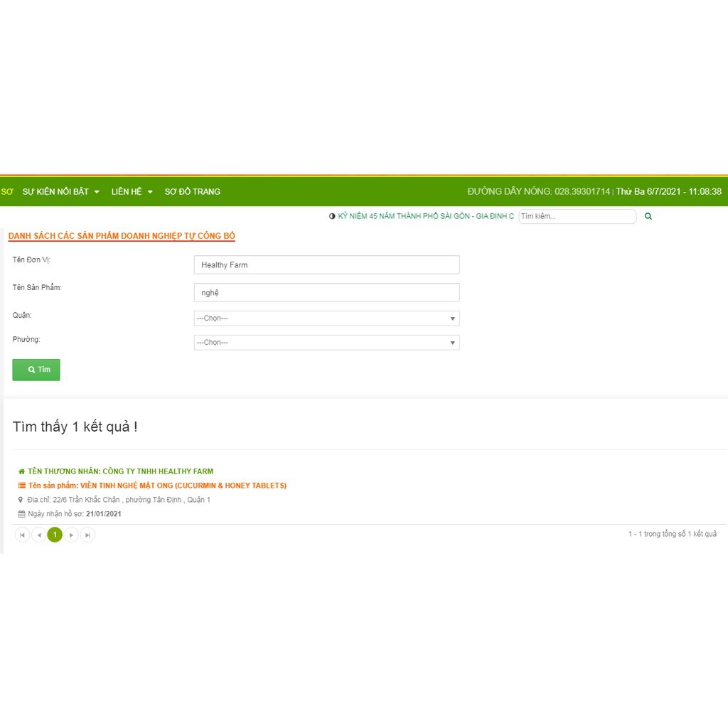
Task: Click the home icon beside TÊN THƯƠNG NHÂN
Action: tap(21, 471)
